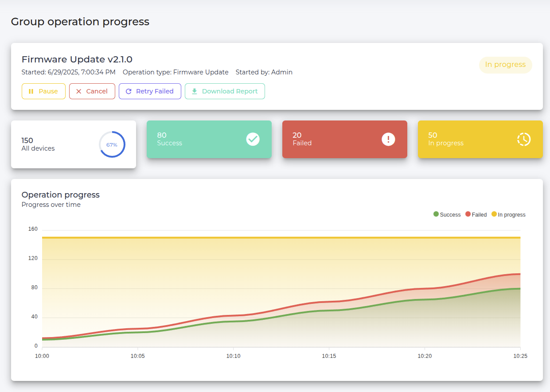Image resolution: width=550 pixels, height=392 pixels.
Task: Click Retry Failed button
Action: coord(150,91)
